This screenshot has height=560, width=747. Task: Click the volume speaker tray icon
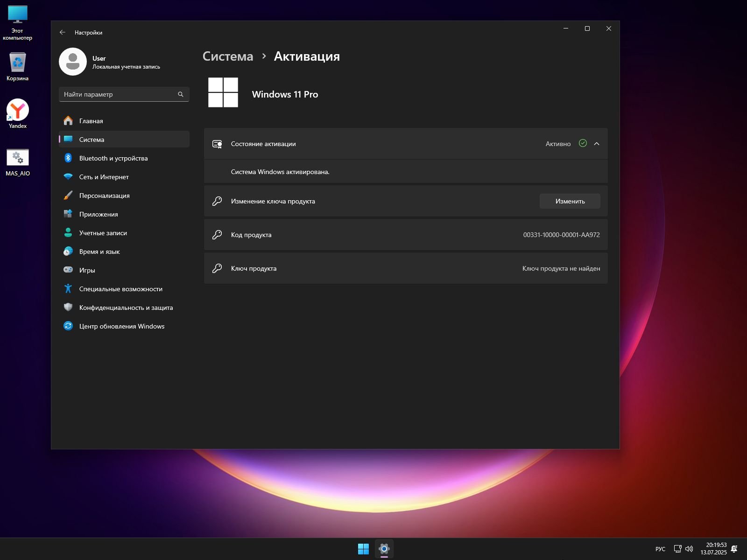pyautogui.click(x=689, y=549)
